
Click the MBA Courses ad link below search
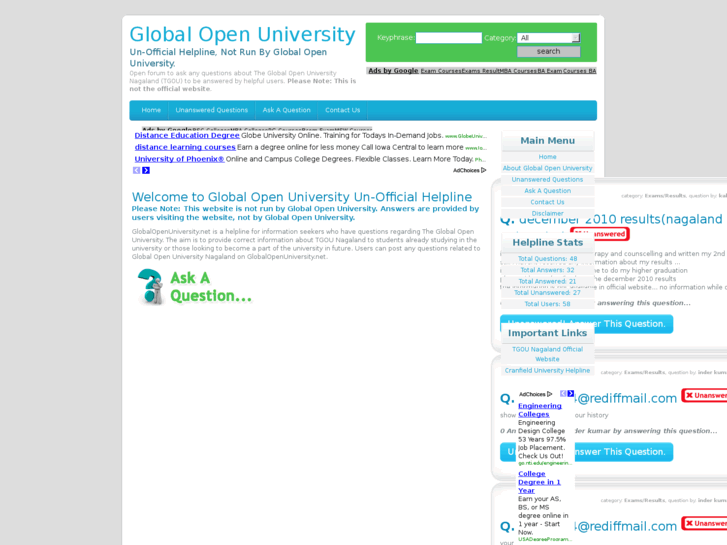tap(517, 71)
